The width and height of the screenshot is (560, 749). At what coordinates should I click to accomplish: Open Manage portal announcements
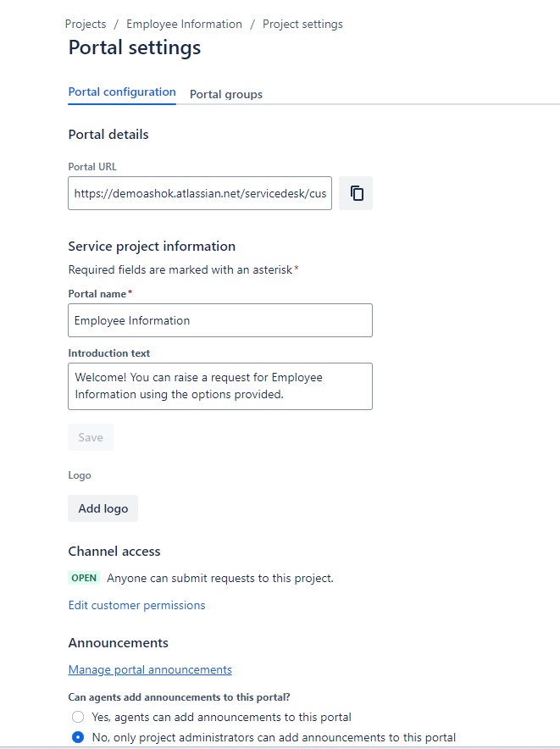[x=150, y=669]
